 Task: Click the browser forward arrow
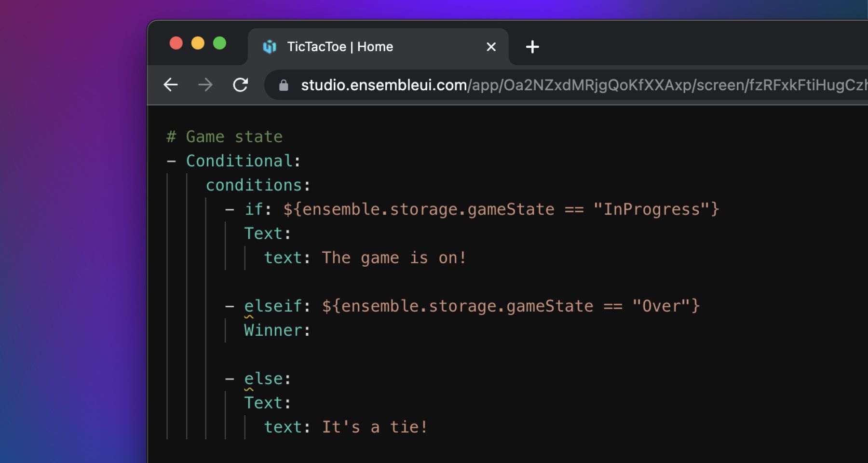point(205,85)
